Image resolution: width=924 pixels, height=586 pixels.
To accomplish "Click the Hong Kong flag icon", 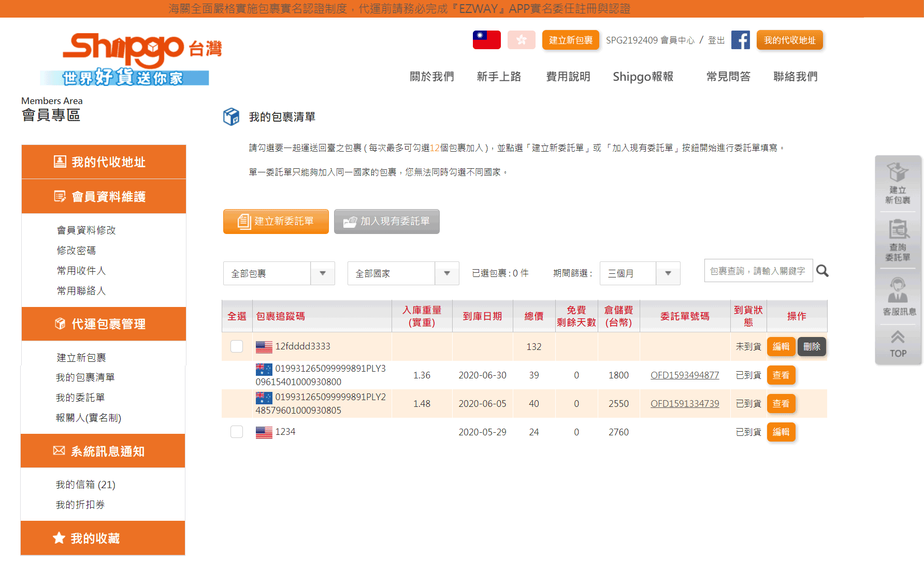I will 521,40.
